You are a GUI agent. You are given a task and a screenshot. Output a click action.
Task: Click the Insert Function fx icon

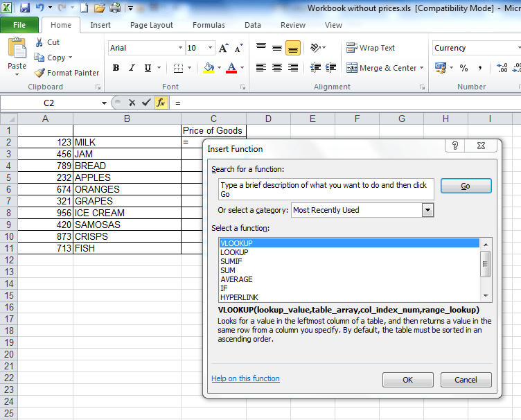click(x=161, y=103)
